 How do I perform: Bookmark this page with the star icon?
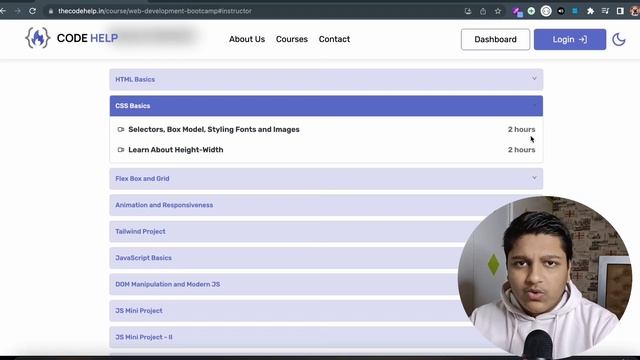click(x=498, y=11)
